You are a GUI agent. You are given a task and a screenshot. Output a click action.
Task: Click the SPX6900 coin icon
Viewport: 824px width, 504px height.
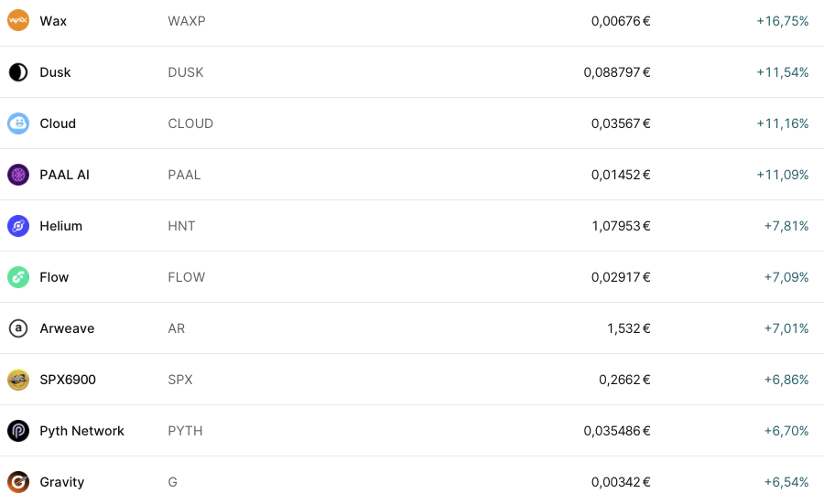click(x=18, y=380)
